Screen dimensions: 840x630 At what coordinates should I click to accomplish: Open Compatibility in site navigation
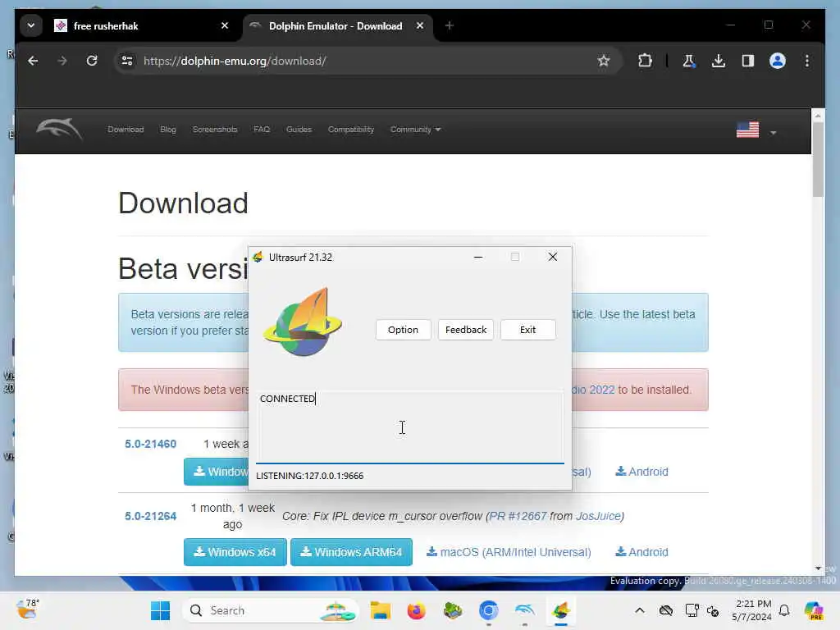351,130
